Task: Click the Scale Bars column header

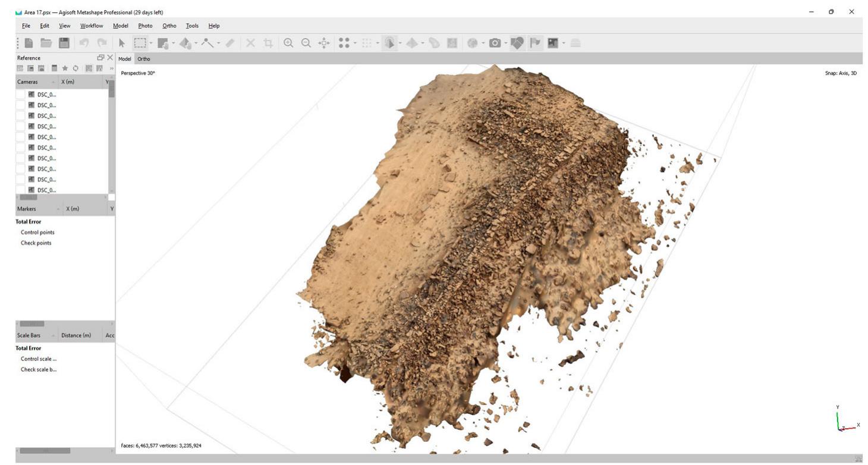Action: [x=29, y=335]
